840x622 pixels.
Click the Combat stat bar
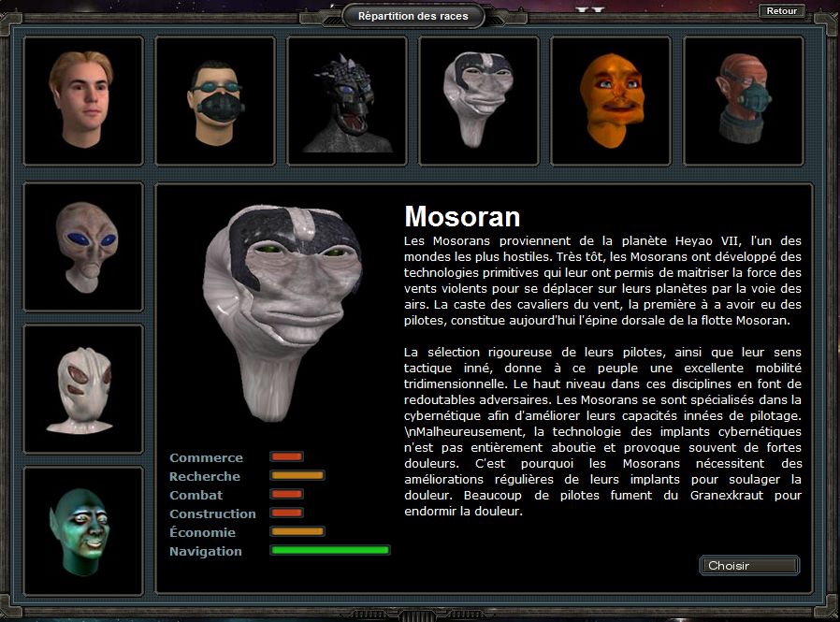click(286, 494)
